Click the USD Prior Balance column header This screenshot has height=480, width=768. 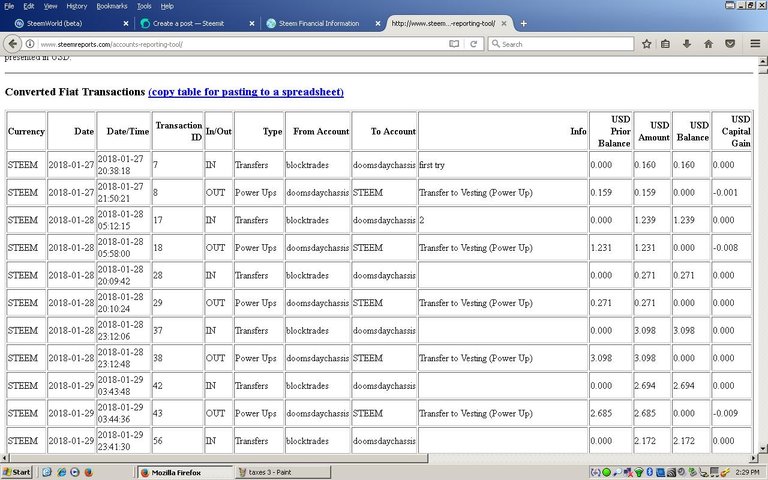click(x=611, y=131)
